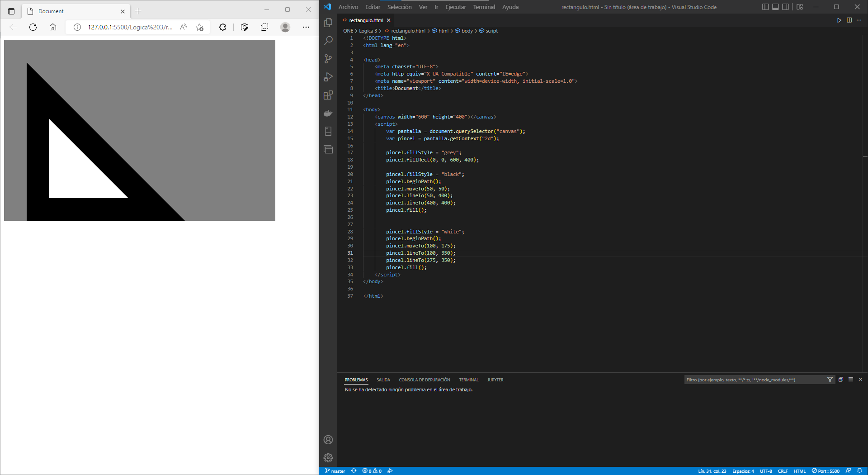
Task: Toggle secondary side bar visibility
Action: click(x=786, y=7)
